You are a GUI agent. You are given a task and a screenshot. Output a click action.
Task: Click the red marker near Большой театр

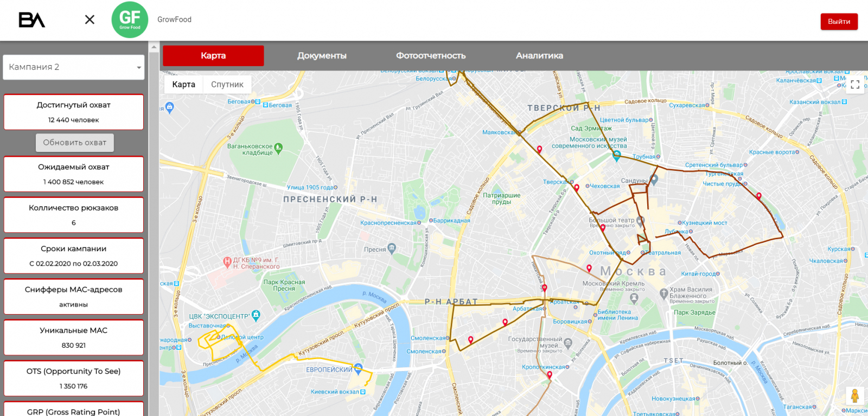point(603,228)
